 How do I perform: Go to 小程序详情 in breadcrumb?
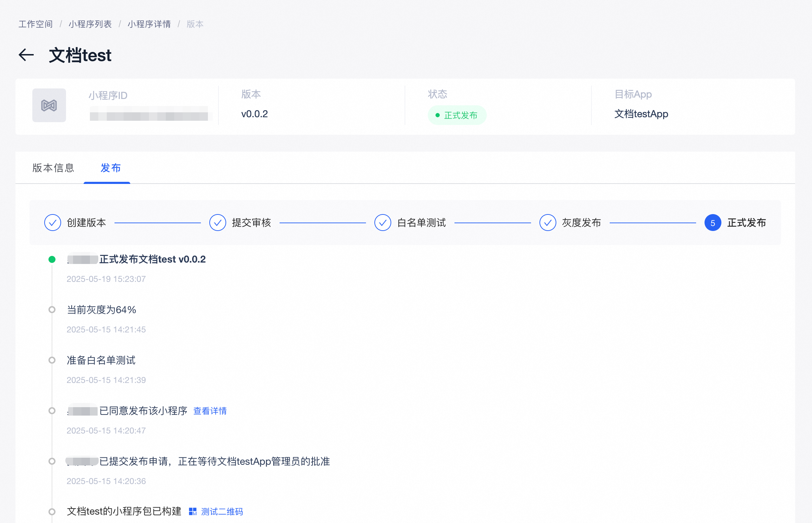149,24
